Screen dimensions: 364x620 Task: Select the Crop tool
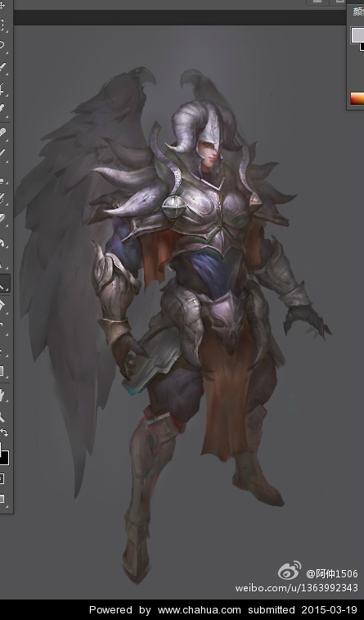point(2,89)
